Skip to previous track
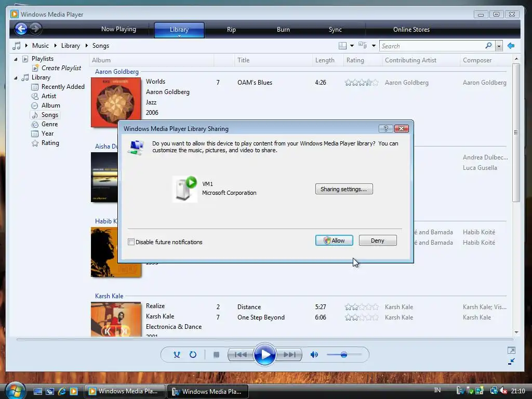This screenshot has width=532, height=399. click(x=241, y=354)
